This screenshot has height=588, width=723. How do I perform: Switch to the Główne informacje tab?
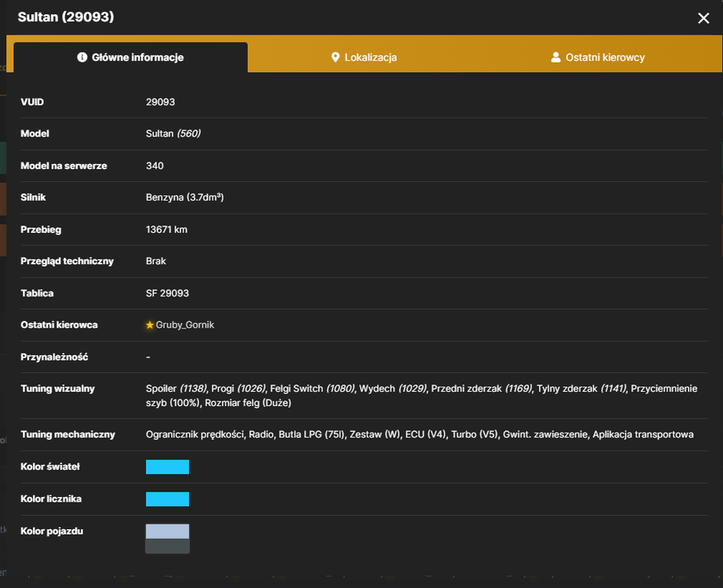(x=130, y=57)
